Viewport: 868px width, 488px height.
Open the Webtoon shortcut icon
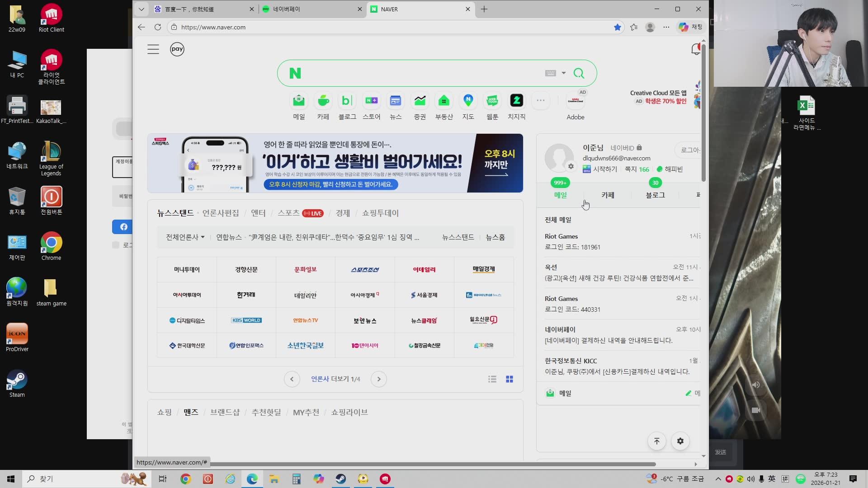pyautogui.click(x=492, y=101)
